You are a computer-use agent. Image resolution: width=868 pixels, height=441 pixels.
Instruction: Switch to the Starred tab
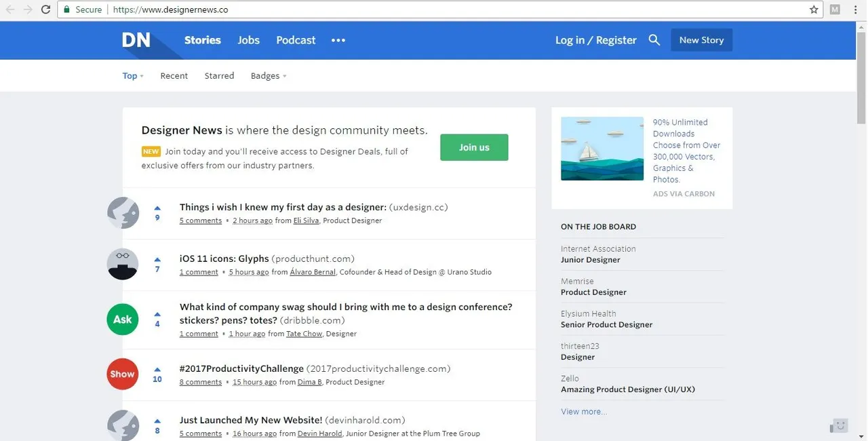tap(219, 76)
